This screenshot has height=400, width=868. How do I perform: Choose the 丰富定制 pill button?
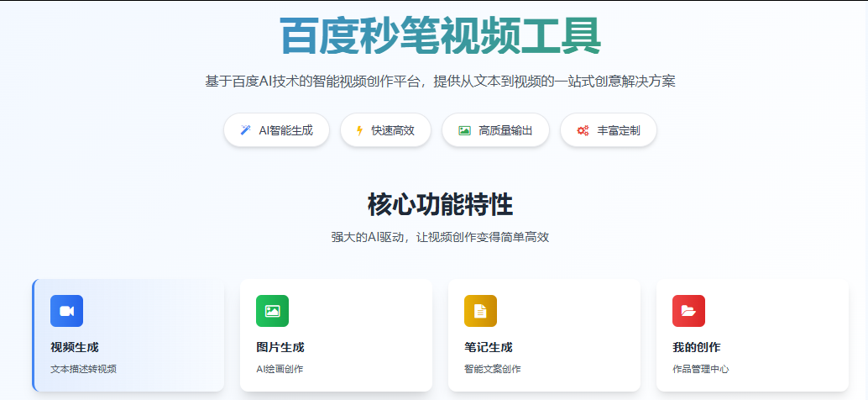pos(609,130)
